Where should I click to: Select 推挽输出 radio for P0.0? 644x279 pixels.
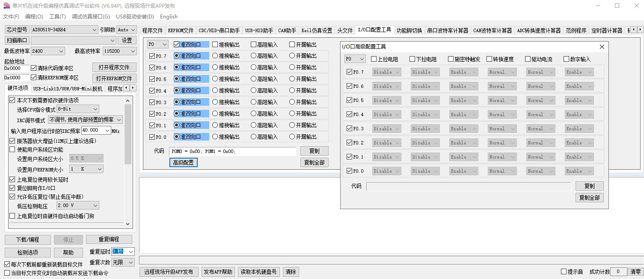215,137
